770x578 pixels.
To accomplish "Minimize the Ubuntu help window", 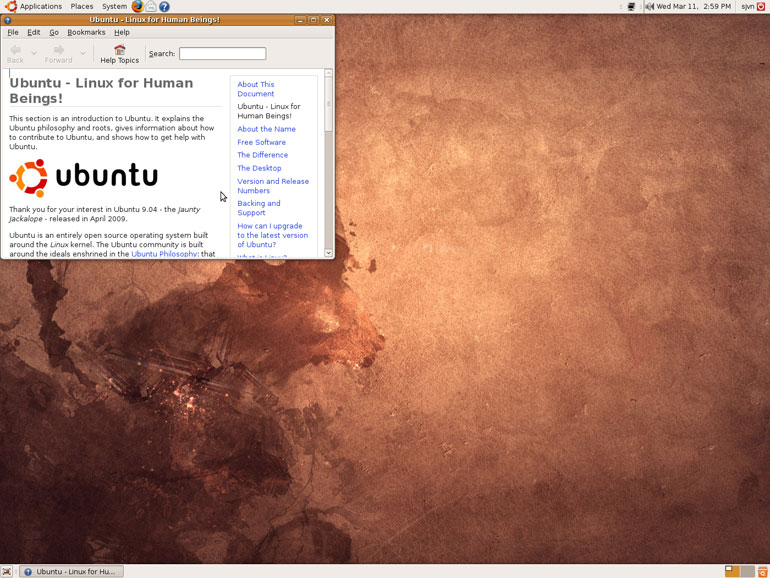I will click(301, 20).
